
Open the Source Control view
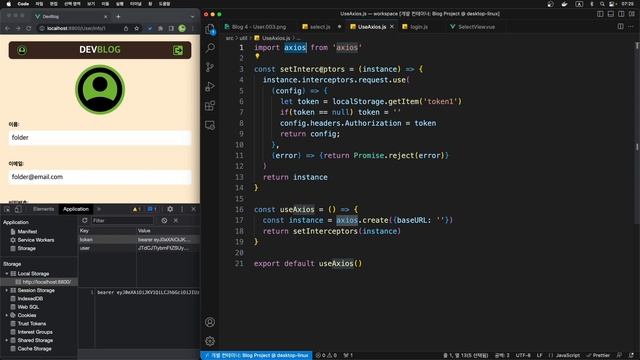[x=210, y=67]
